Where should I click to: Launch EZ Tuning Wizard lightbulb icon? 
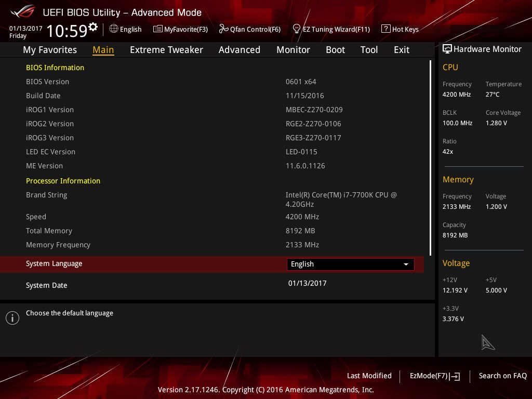[297, 29]
